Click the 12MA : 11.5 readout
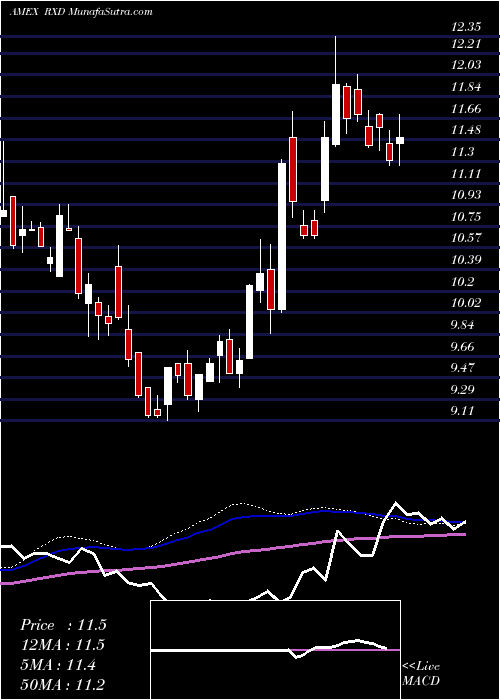 63,645
